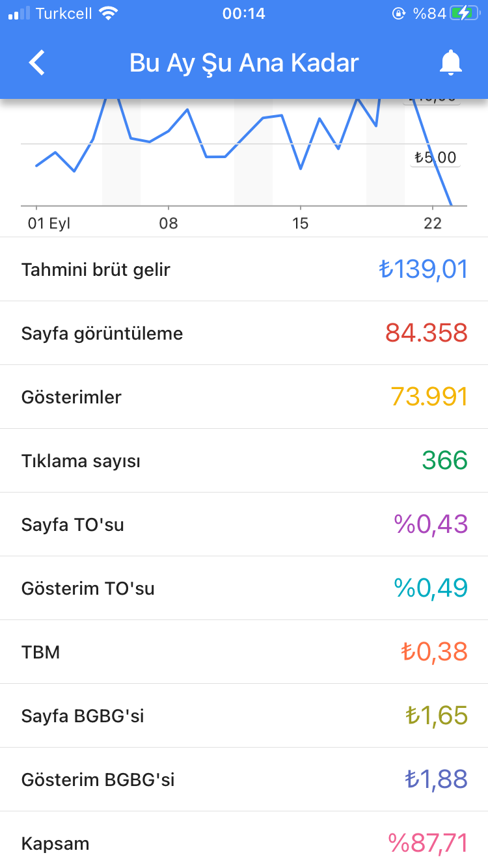
Task: Tap the cellular signal bars icon
Action: [19, 13]
